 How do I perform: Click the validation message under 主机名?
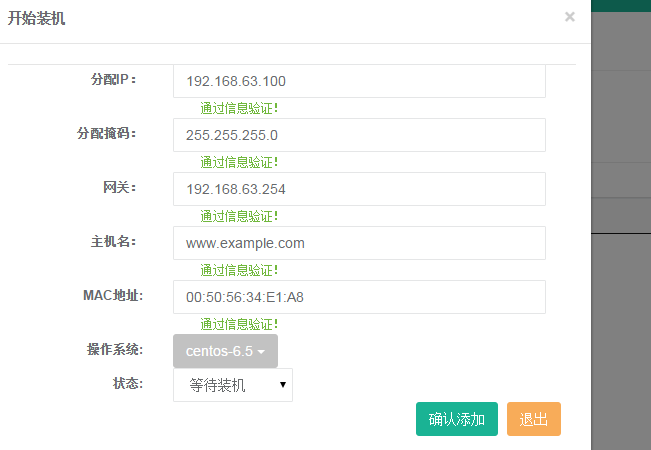239,270
